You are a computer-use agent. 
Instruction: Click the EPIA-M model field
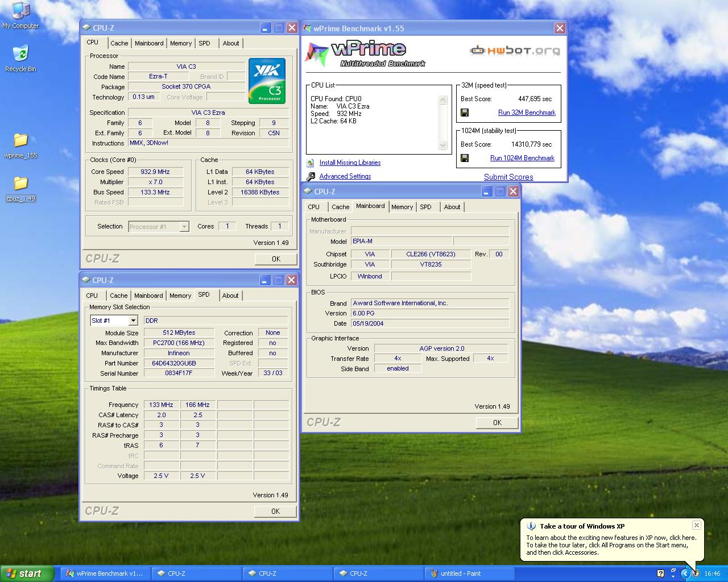402,241
